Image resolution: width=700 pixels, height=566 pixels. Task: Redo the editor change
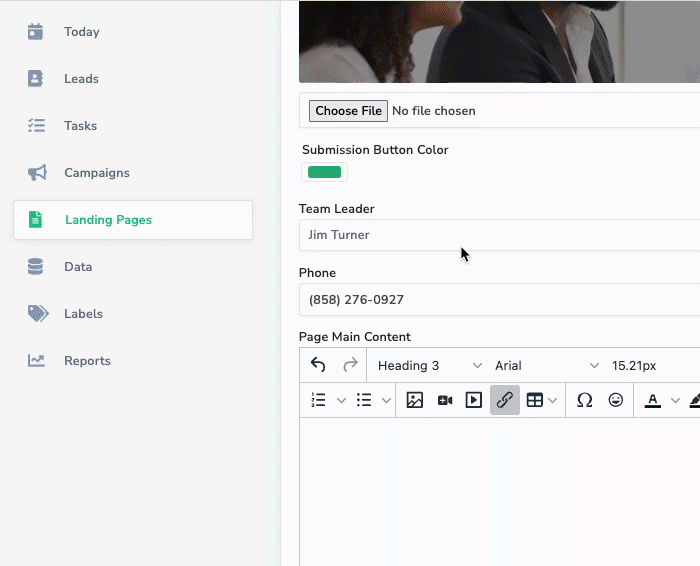tap(350, 365)
